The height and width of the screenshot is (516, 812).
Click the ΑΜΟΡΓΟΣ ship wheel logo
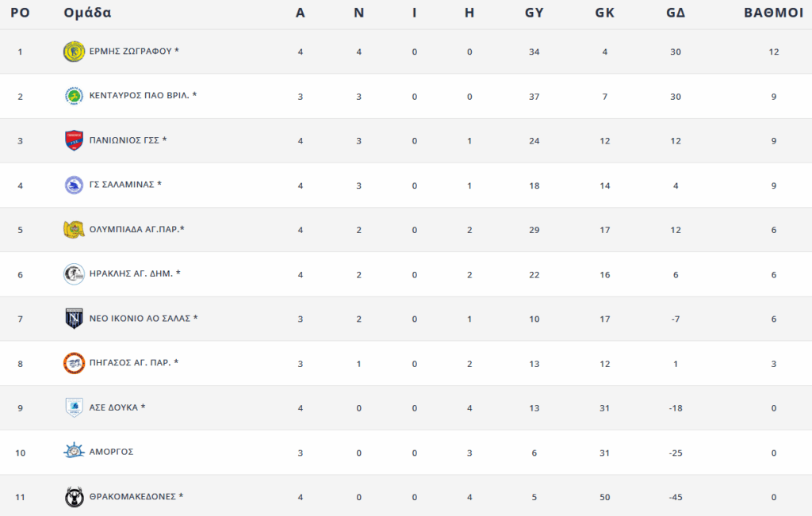click(x=74, y=452)
